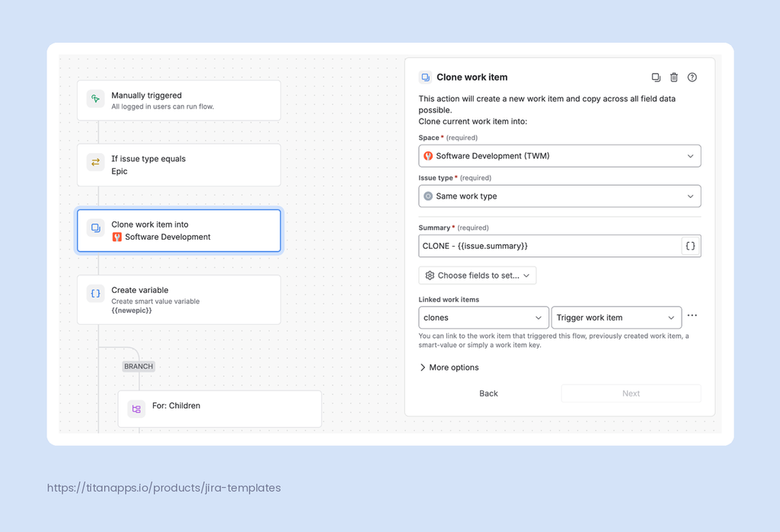This screenshot has height=532, width=780.
Task: Open the Issue type dropdown showing Same work type
Action: point(560,196)
